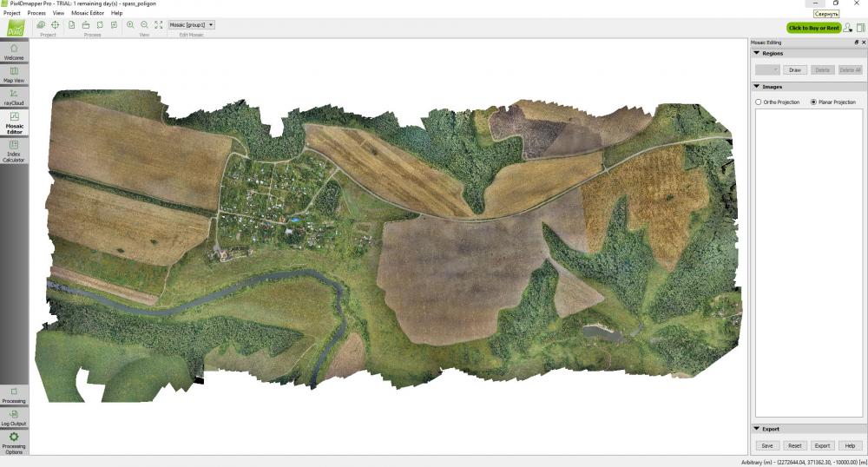Click the fourth Process group toolbar icon
This screenshot has height=467, width=868.
pos(114,25)
